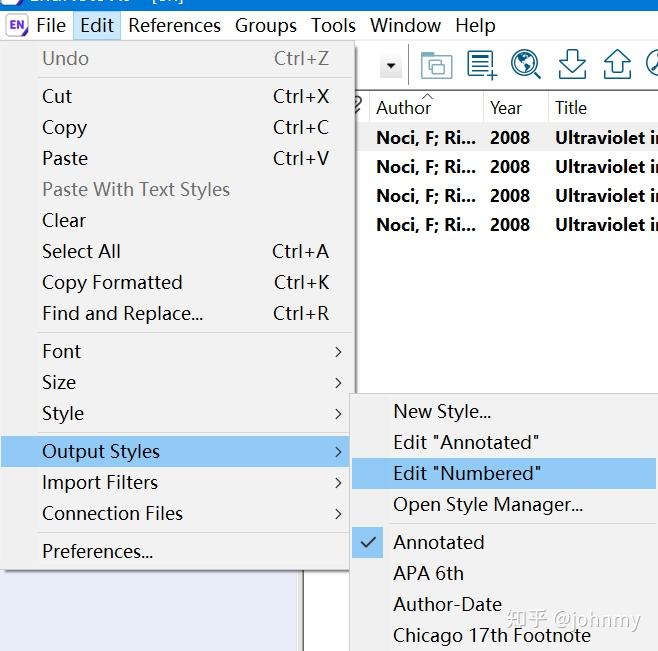The height and width of the screenshot is (651, 658).
Task: Open the File menu
Action: pyautogui.click(x=51, y=26)
